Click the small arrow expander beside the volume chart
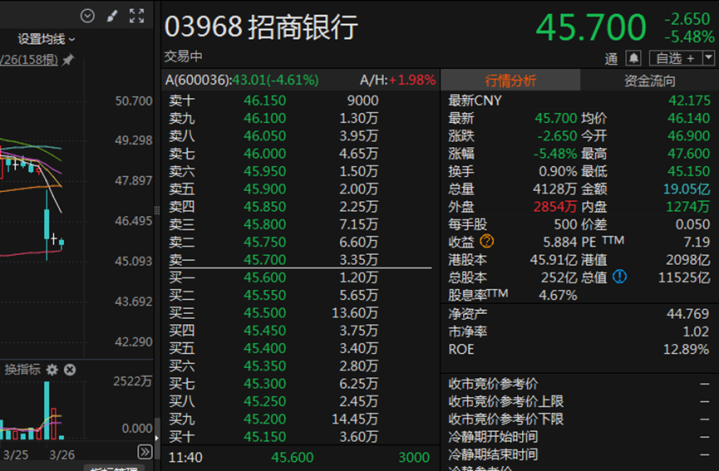Image resolution: width=719 pixels, height=471 pixels. pos(157,438)
